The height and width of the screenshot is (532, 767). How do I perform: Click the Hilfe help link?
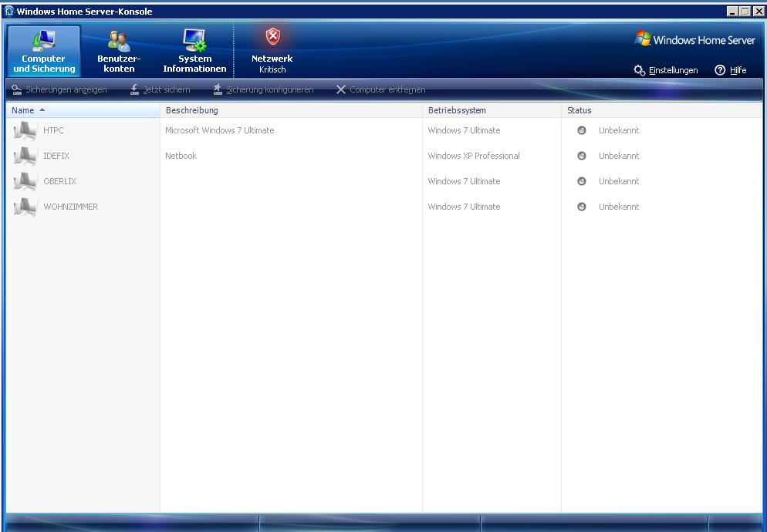(731, 70)
